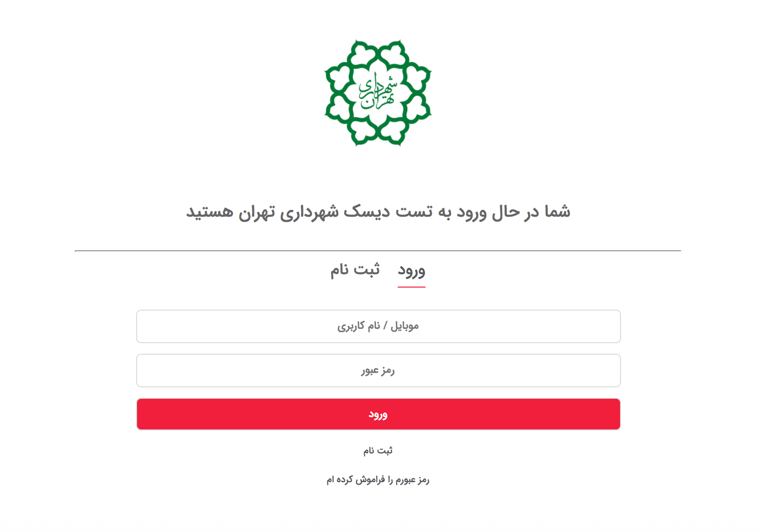The image size is (760, 532).
Task: Switch to the ورود tab
Action: click(412, 270)
